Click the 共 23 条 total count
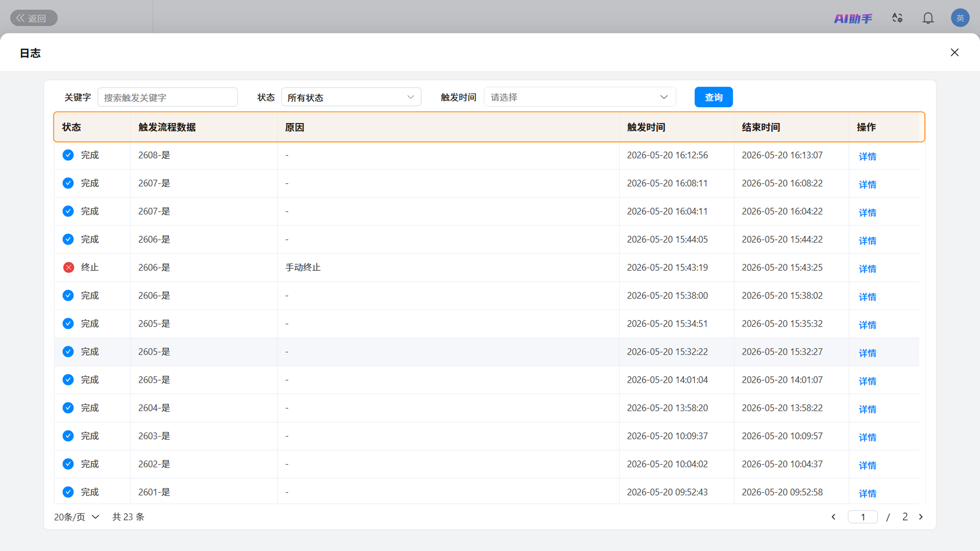This screenshot has width=980, height=551. pos(128,517)
